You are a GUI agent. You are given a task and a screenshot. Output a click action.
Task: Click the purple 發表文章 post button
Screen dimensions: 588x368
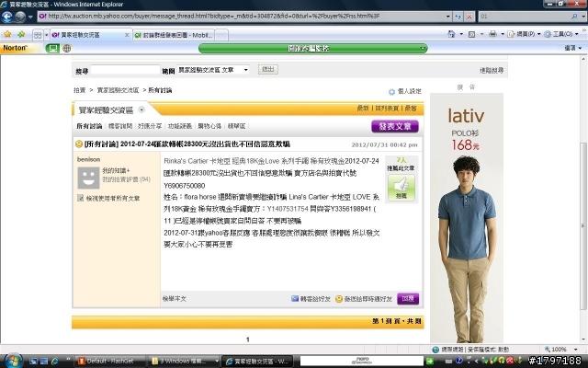click(x=395, y=127)
